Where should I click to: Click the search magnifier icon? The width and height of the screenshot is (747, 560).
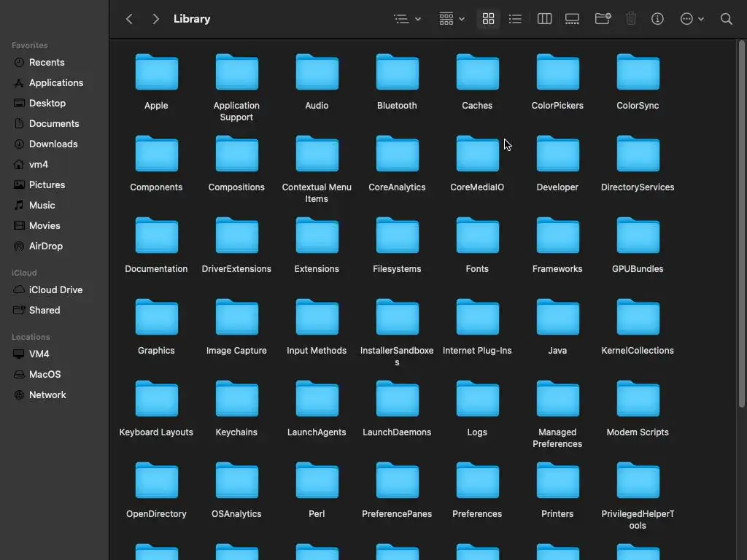click(726, 19)
